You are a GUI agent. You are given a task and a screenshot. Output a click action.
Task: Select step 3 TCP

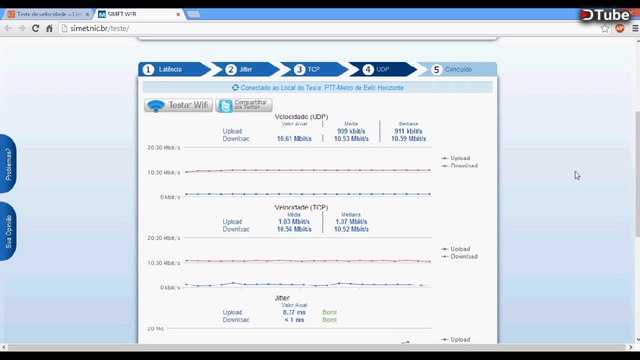(315, 69)
